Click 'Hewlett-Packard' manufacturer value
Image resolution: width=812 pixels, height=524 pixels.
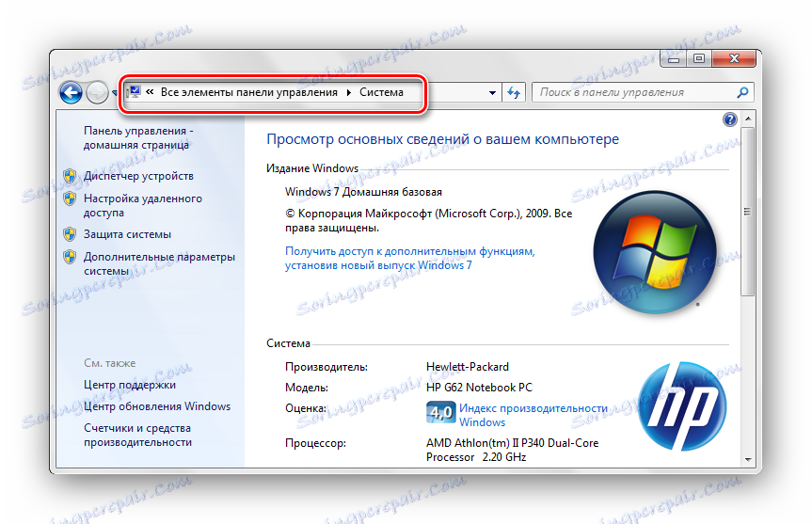467,367
